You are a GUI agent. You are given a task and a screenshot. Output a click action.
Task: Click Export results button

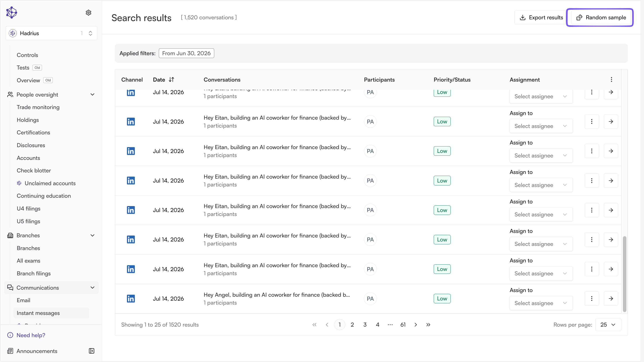tap(541, 18)
